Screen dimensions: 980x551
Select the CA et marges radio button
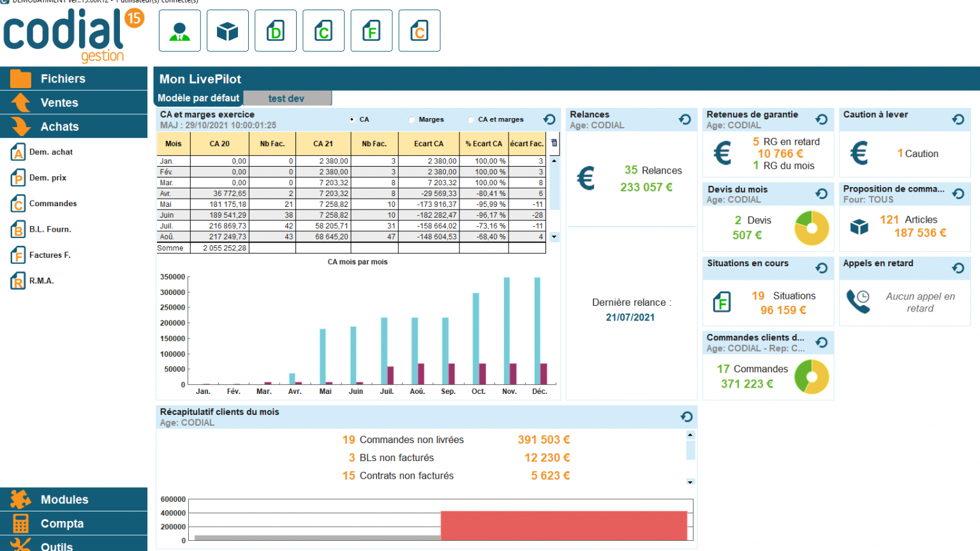click(470, 119)
